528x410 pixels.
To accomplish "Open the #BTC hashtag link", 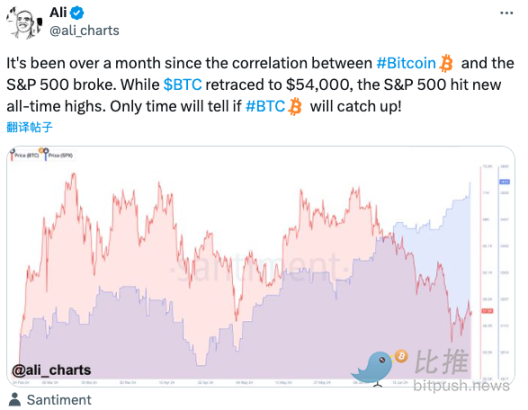I will pos(265,106).
